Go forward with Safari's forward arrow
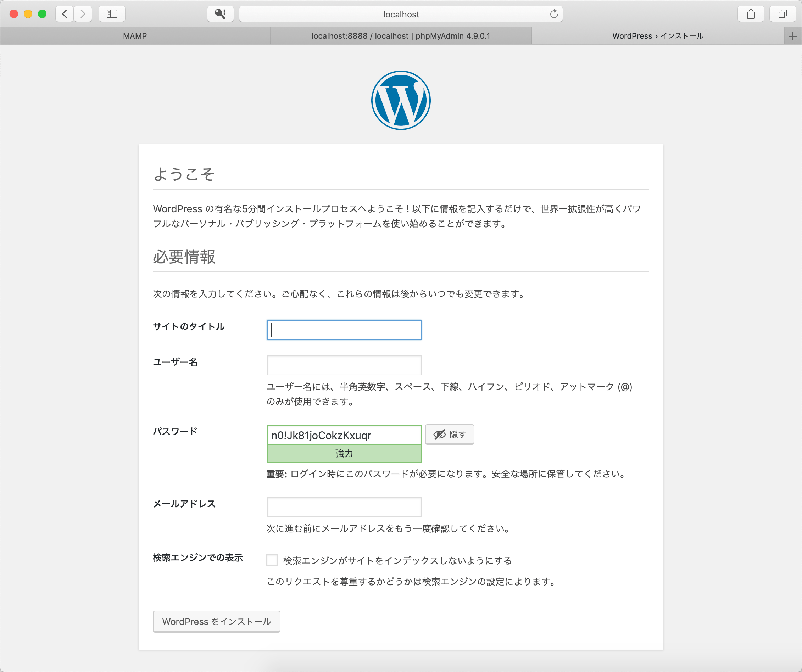Image resolution: width=802 pixels, height=672 pixels. [x=83, y=14]
